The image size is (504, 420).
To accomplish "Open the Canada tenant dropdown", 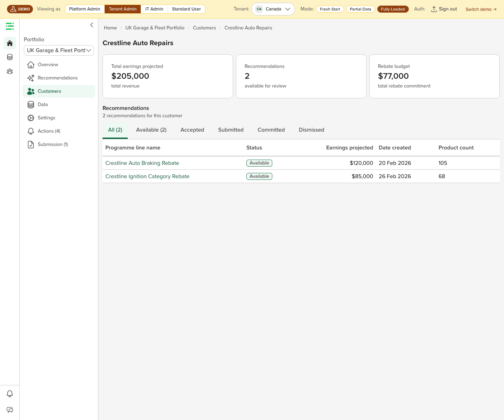I will click(273, 9).
